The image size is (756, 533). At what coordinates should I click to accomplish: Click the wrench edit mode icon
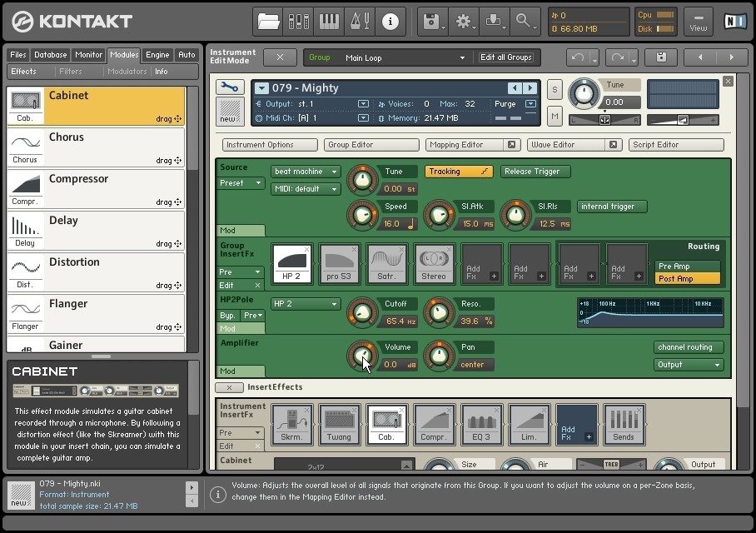coord(230,87)
